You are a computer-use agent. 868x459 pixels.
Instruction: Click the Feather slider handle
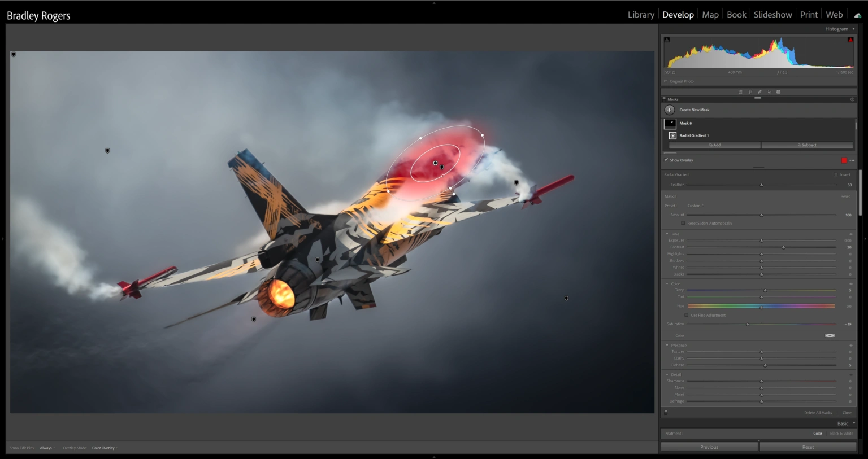click(x=761, y=185)
